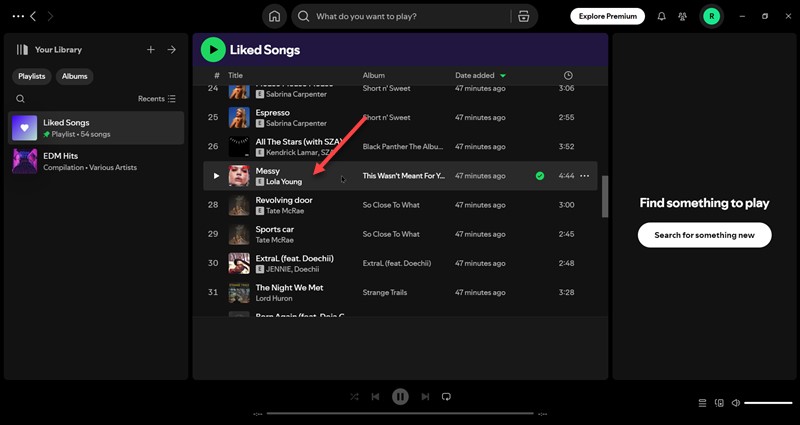The width and height of the screenshot is (800, 425).
Task: Open Connect to a device icon
Action: coord(719,403)
